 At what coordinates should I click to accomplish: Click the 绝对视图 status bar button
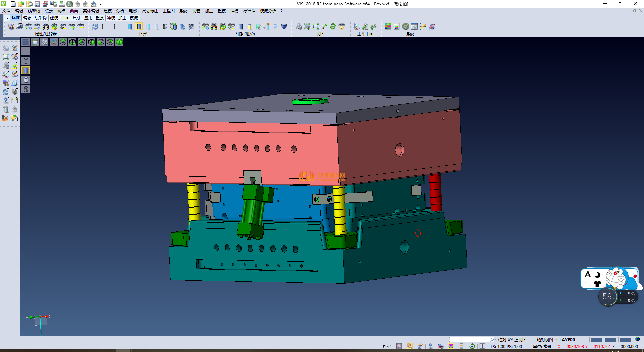(x=545, y=340)
